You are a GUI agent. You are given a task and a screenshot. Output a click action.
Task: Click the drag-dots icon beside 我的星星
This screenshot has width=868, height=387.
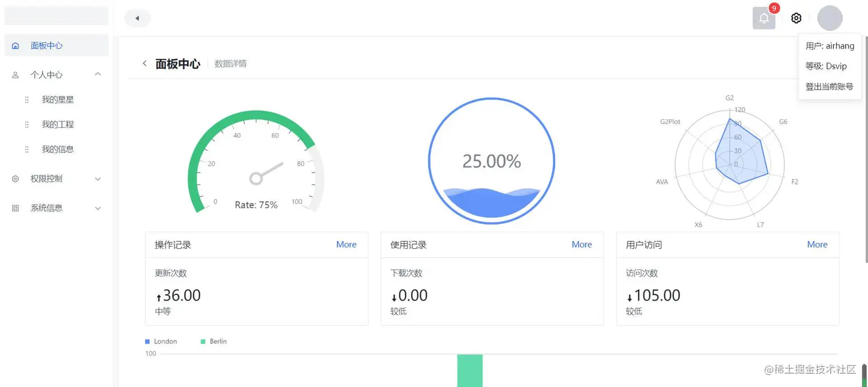(x=27, y=100)
